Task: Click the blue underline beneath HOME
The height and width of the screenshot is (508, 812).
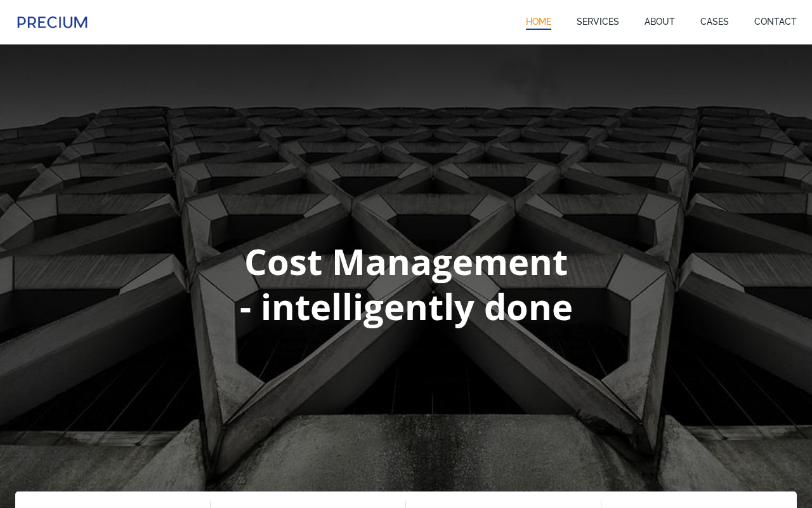Action: click(539, 29)
